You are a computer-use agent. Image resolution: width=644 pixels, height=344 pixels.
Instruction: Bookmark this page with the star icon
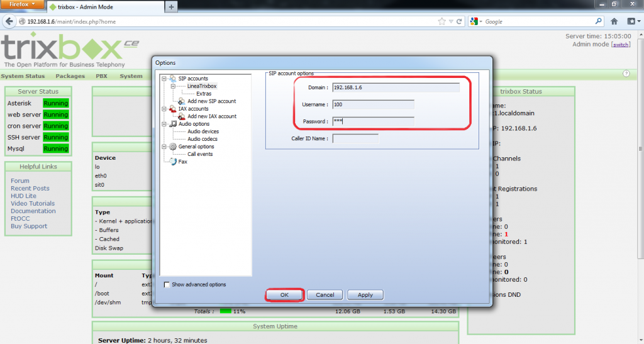pos(441,21)
